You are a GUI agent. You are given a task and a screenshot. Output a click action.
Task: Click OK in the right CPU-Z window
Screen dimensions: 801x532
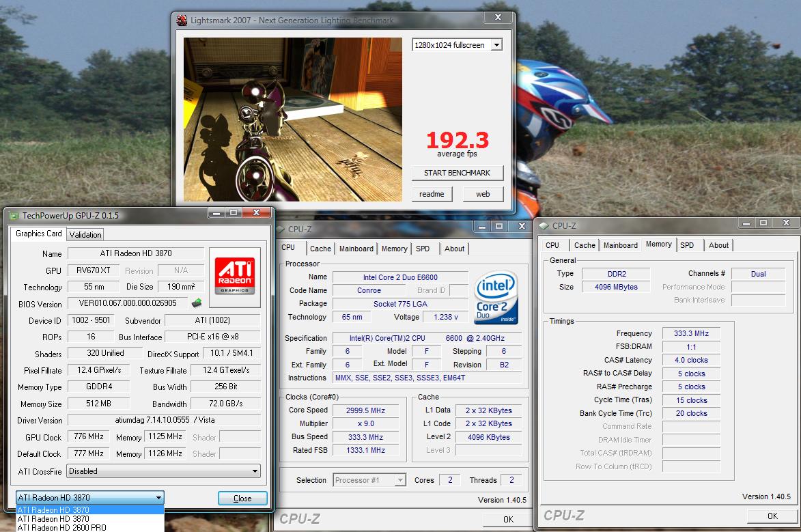[772, 516]
